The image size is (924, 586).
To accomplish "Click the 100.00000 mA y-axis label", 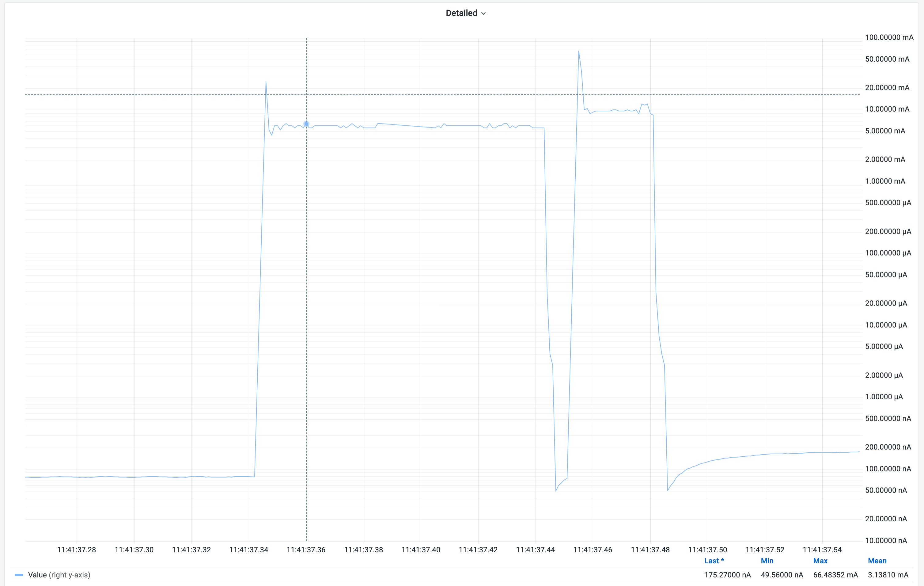I will 889,37.
